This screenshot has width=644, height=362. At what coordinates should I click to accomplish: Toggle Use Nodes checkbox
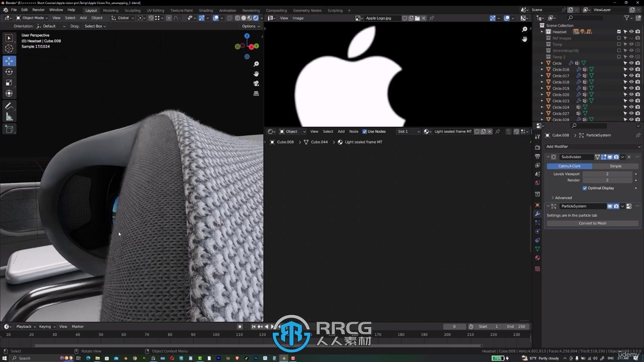click(x=365, y=132)
